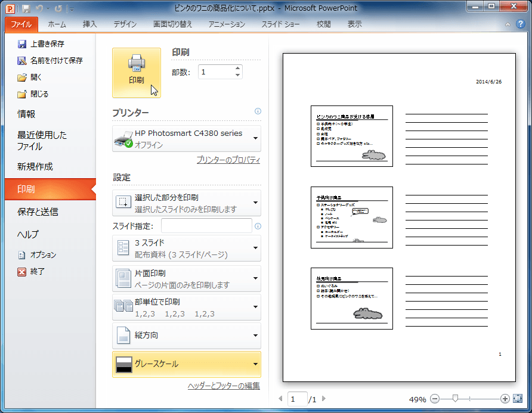
Task: Click the info icon beside スライド指定 field
Action: (x=258, y=226)
